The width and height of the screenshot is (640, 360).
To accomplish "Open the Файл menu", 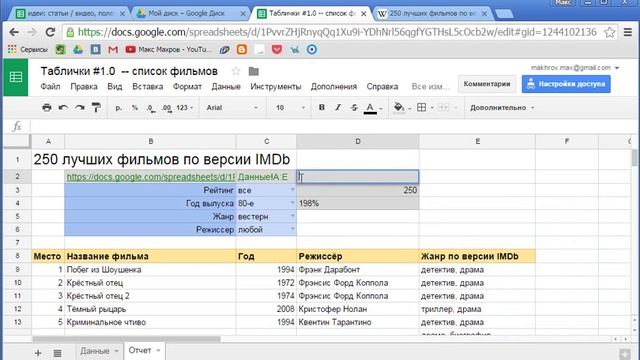I will pos(50,87).
